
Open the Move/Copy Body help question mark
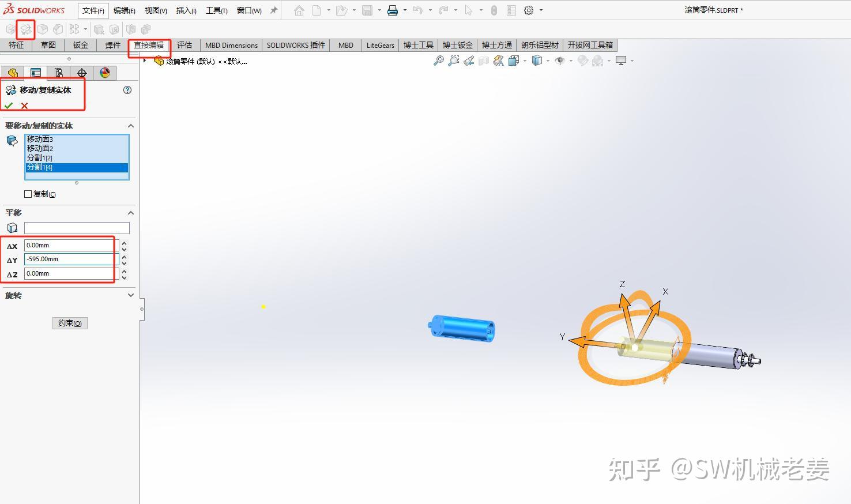pyautogui.click(x=127, y=90)
